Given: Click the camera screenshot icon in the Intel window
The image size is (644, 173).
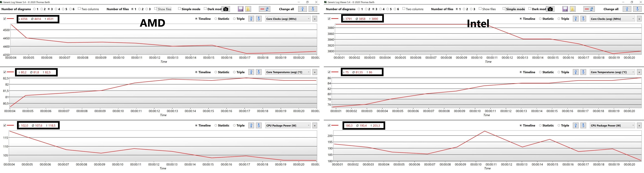Looking at the screenshot, I should click(x=550, y=9).
